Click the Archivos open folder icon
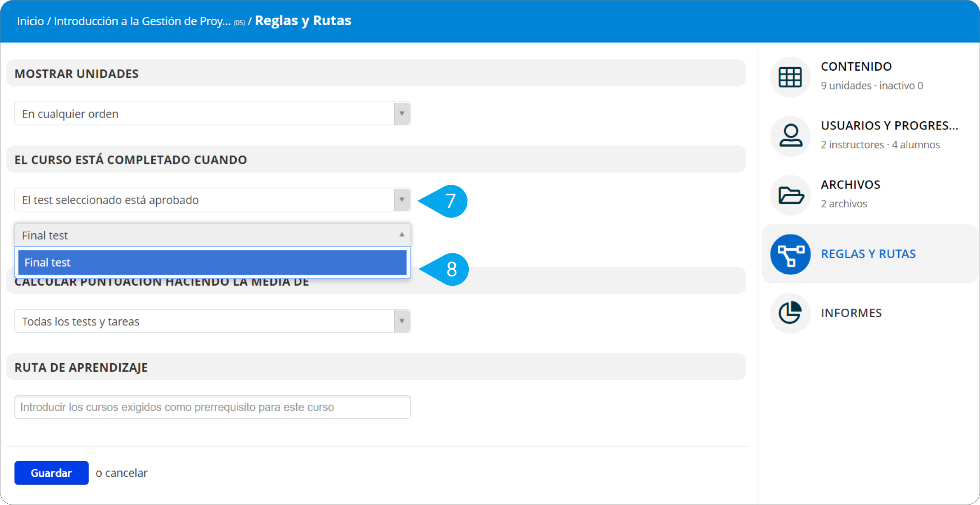980x505 pixels. click(x=790, y=195)
